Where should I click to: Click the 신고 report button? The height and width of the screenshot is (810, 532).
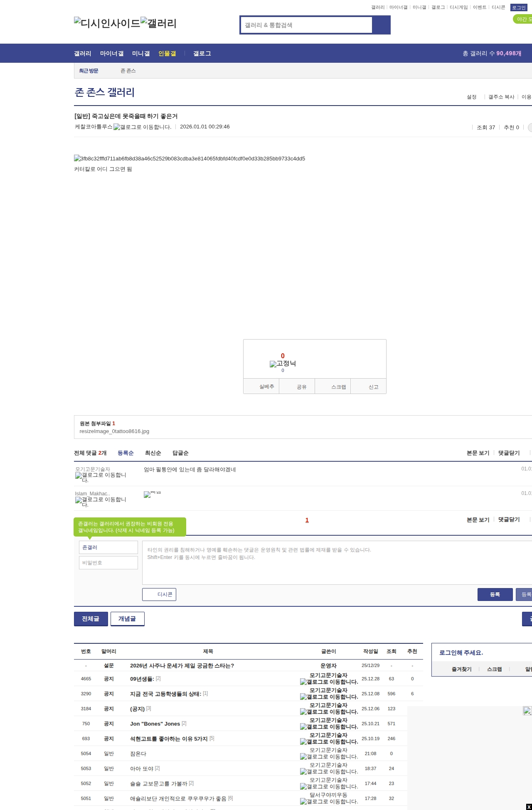369,387
